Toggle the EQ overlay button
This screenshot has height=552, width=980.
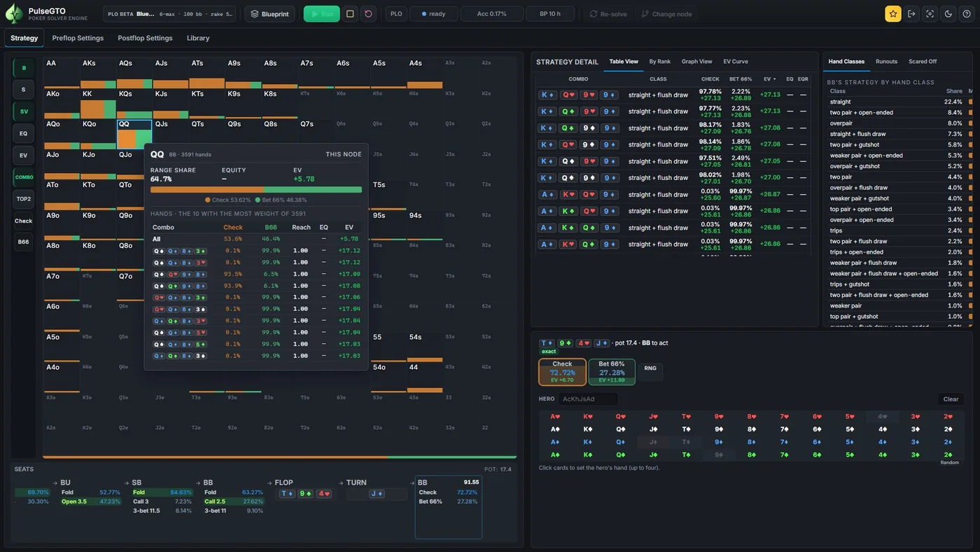[24, 133]
